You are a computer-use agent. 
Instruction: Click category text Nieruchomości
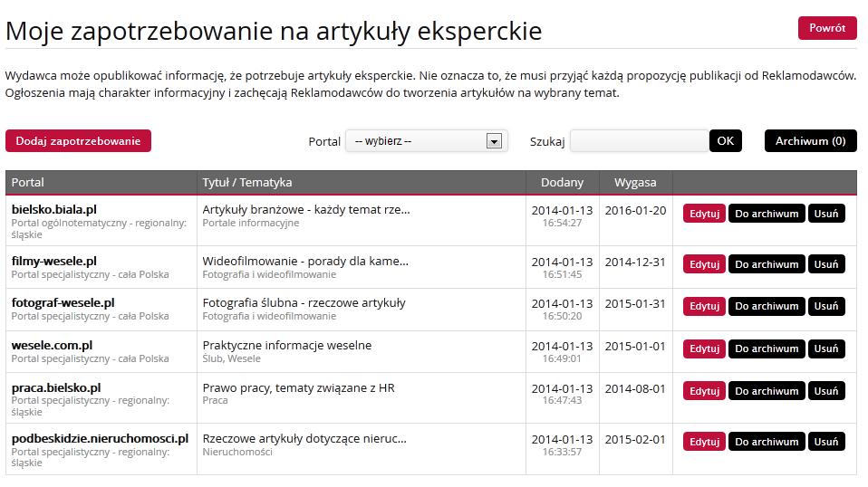[x=237, y=453]
